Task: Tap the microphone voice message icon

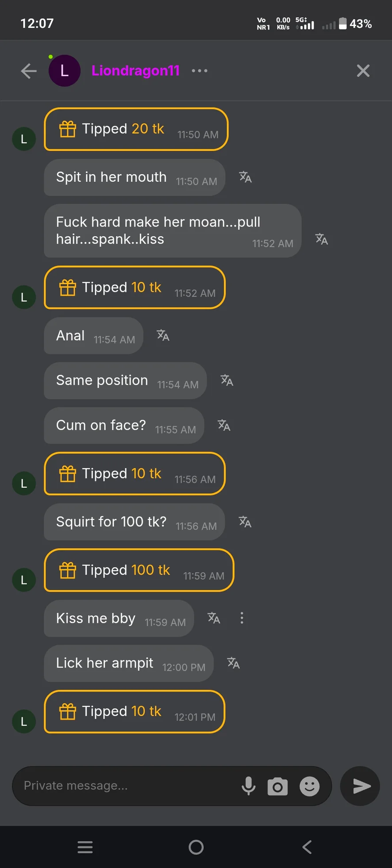Action: [x=249, y=786]
